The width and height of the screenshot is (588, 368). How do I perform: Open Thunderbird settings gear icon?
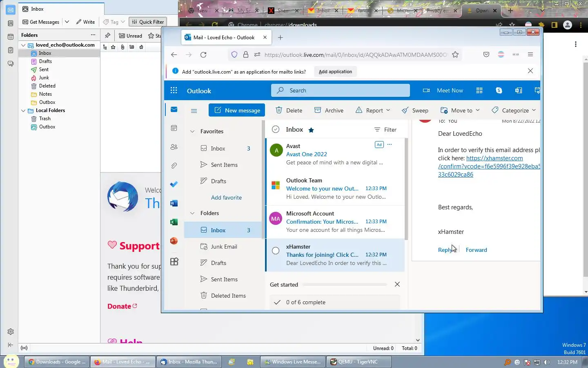pyautogui.click(x=11, y=332)
